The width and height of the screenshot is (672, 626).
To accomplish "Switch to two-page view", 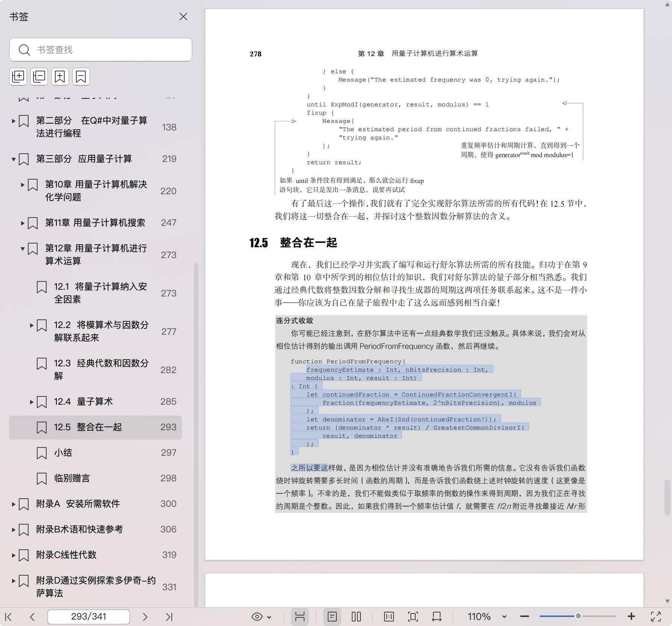I will (x=356, y=617).
